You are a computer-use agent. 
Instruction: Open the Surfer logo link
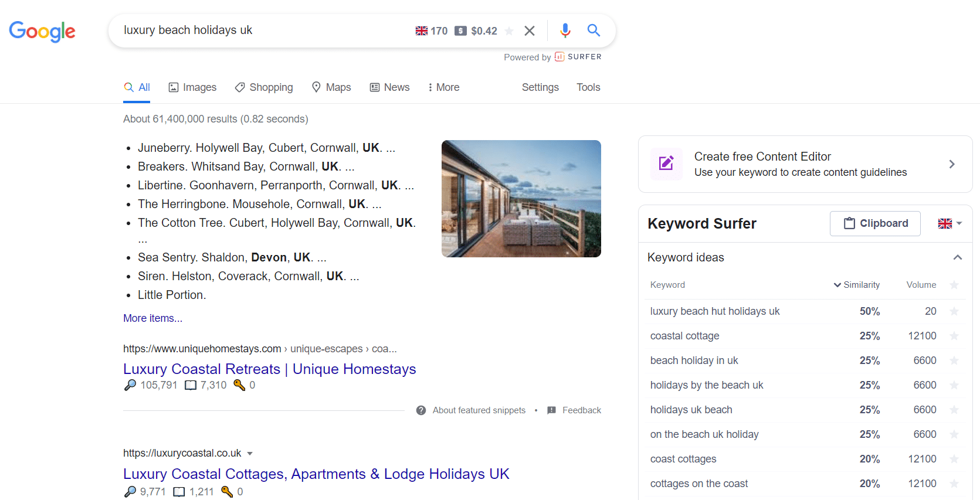click(578, 57)
